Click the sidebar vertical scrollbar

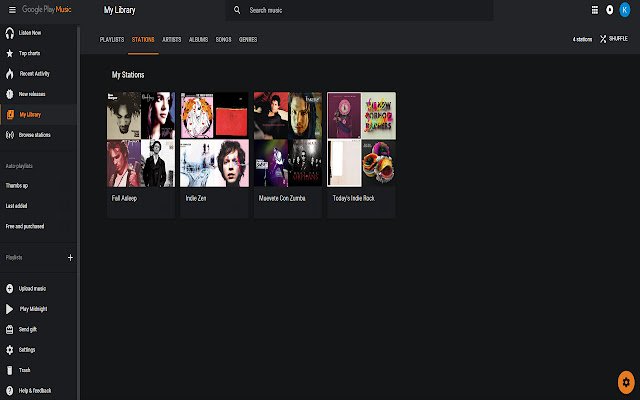[x=78, y=212]
